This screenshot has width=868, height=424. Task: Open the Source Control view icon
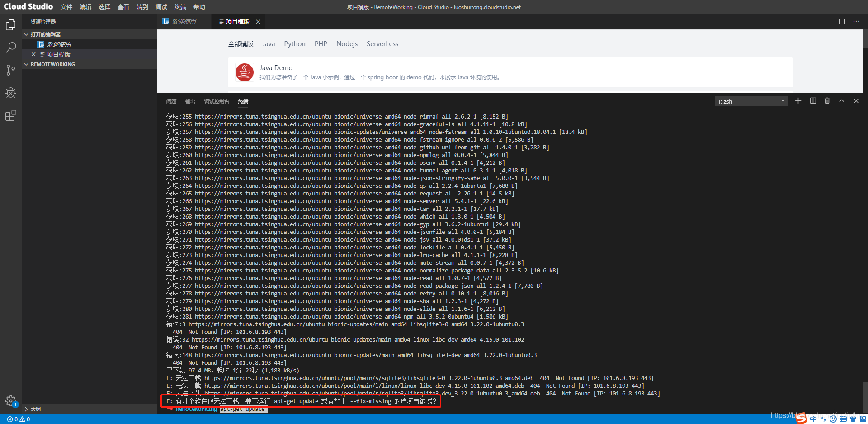click(x=11, y=70)
